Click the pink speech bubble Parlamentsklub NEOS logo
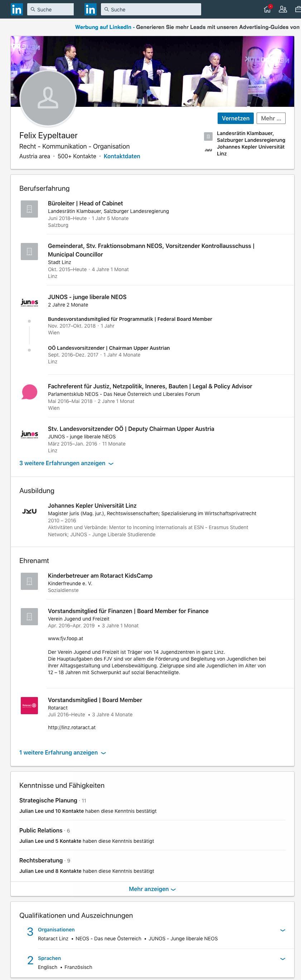Image resolution: width=301 pixels, height=980 pixels. coord(29,392)
